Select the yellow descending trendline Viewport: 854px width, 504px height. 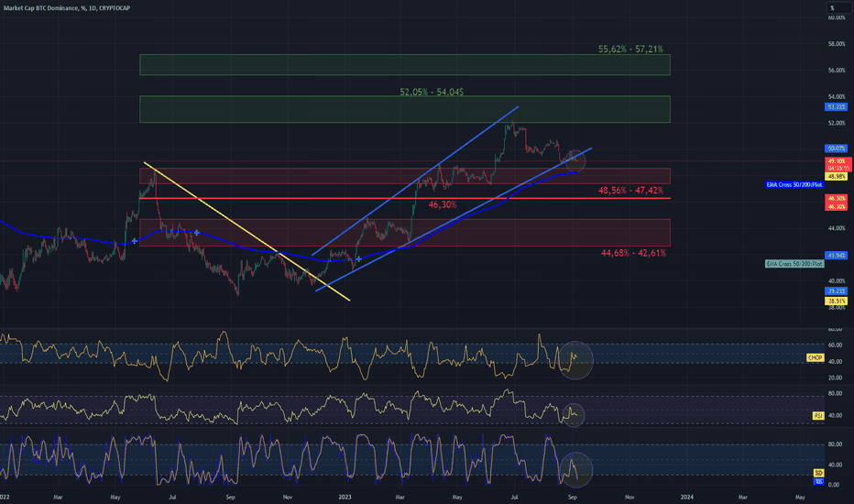246,231
